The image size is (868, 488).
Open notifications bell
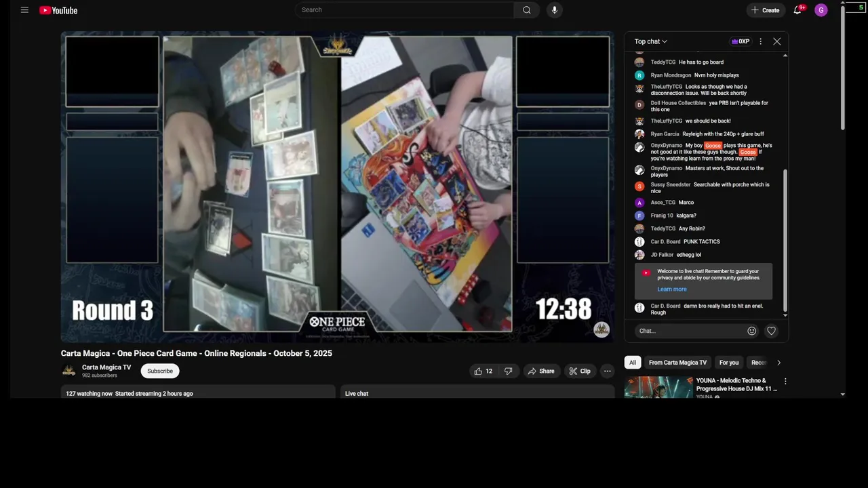798,10
